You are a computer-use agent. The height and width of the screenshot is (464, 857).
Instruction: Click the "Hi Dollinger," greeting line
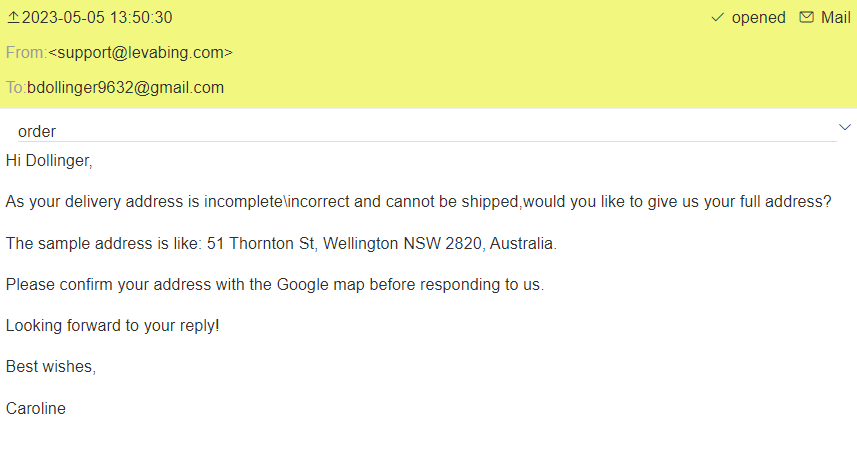pyautogui.click(x=49, y=160)
